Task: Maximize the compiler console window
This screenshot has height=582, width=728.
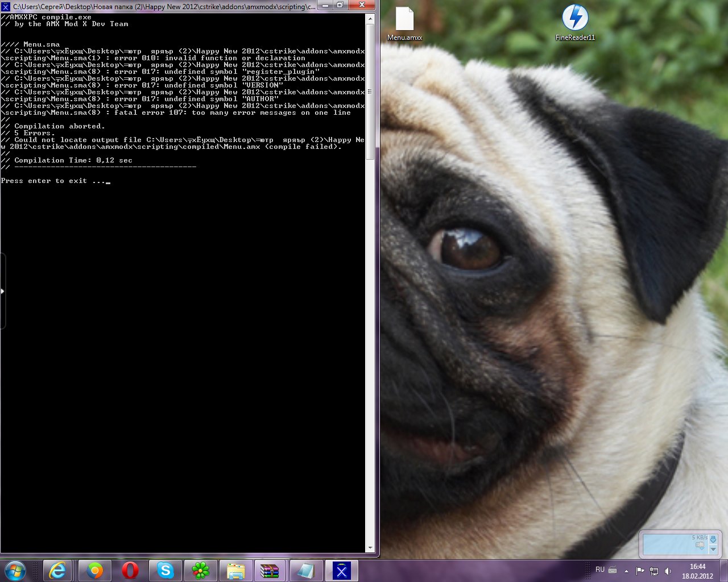Action: pos(340,6)
